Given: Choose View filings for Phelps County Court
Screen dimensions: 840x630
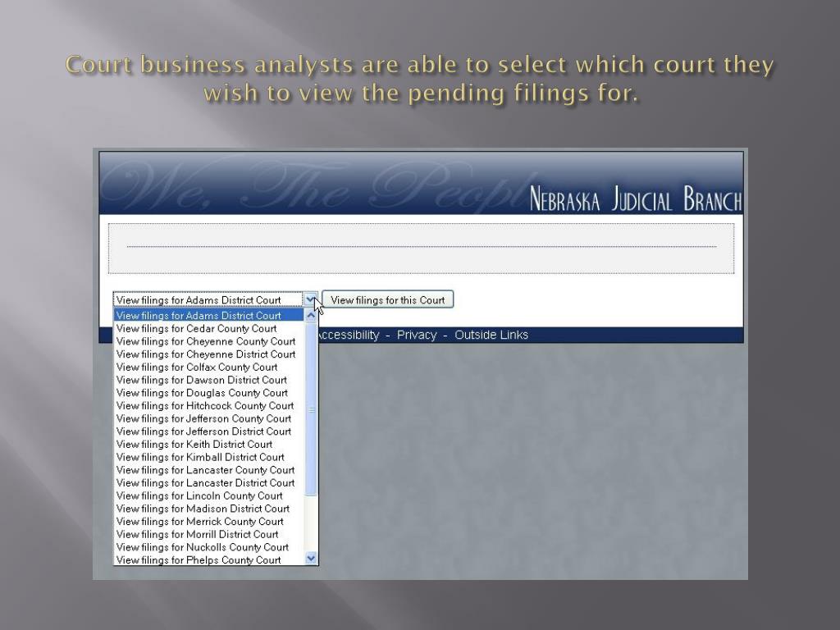Looking at the screenshot, I should pos(209,559).
